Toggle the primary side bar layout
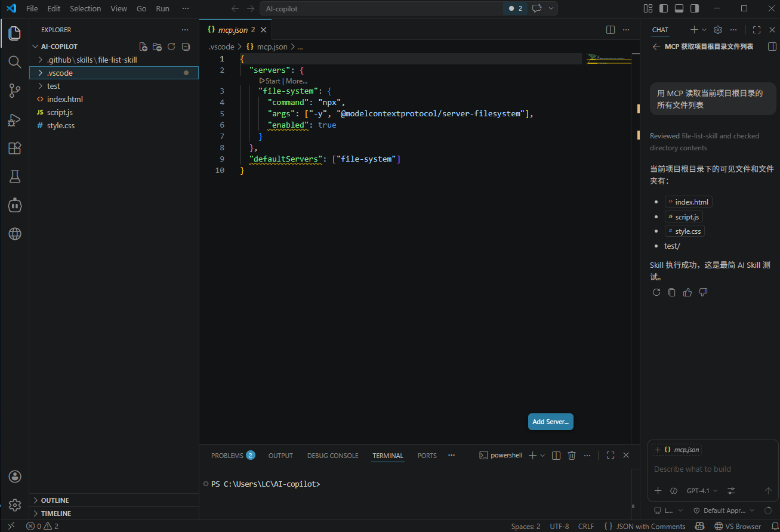 [x=664, y=8]
